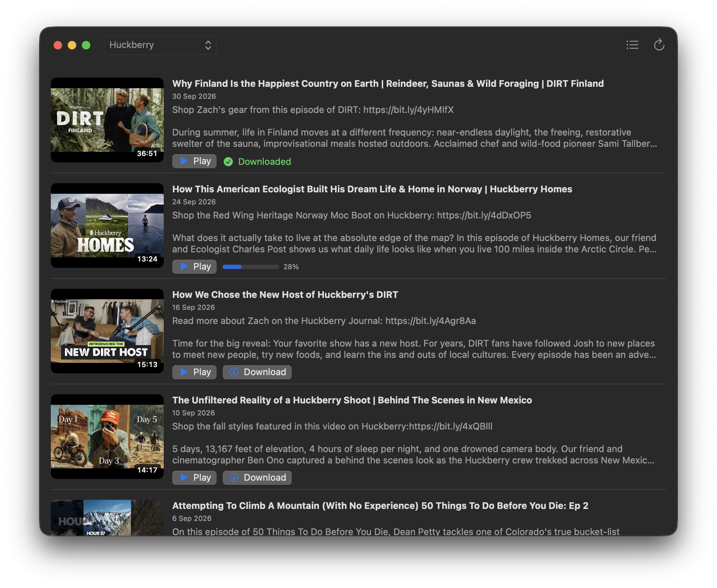717x588 pixels.
Task: Download the New Host of DIRT video
Action: pyautogui.click(x=257, y=372)
